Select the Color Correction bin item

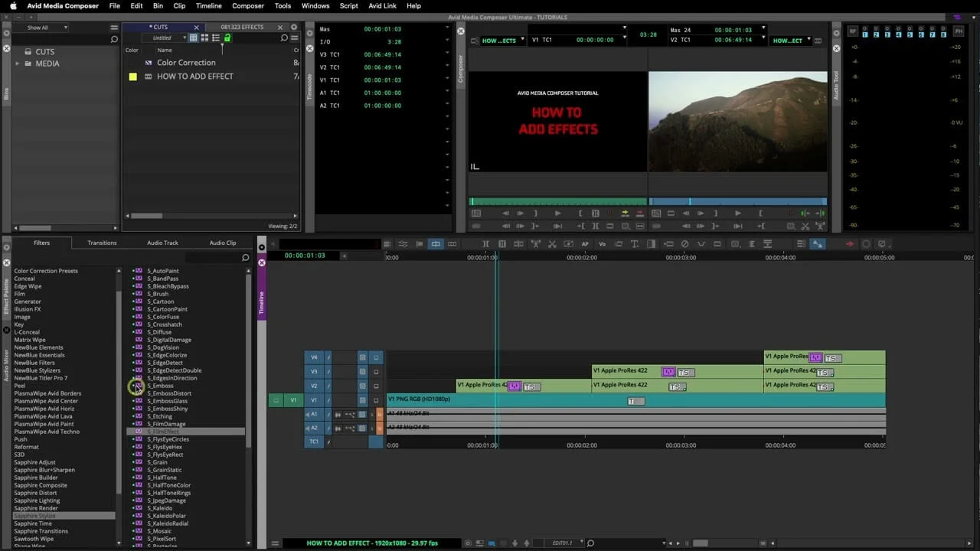(x=186, y=63)
